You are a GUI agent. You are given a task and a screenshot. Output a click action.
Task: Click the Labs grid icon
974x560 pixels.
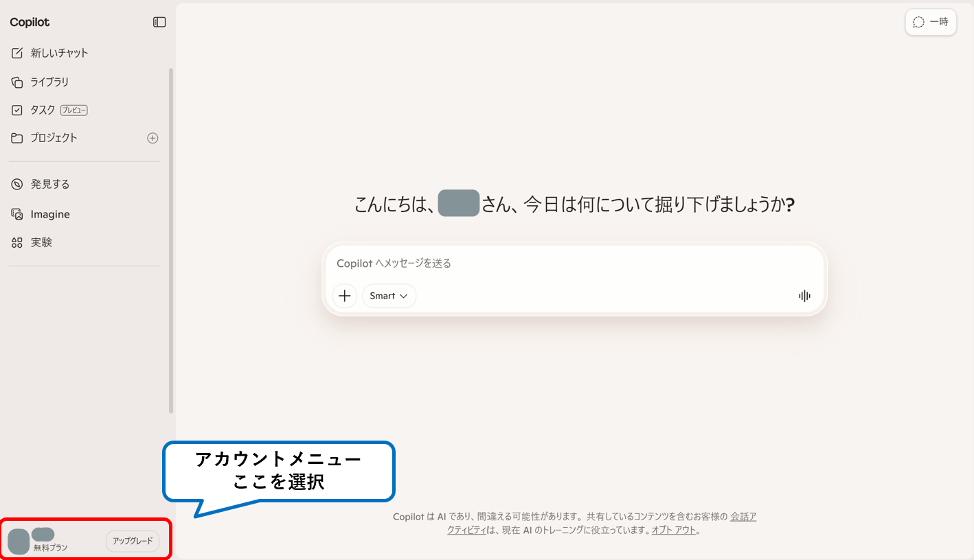pos(17,243)
